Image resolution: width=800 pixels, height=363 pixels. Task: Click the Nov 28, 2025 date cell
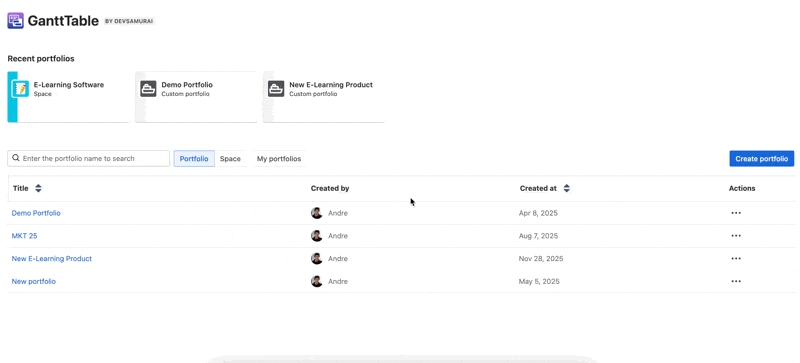(541, 258)
